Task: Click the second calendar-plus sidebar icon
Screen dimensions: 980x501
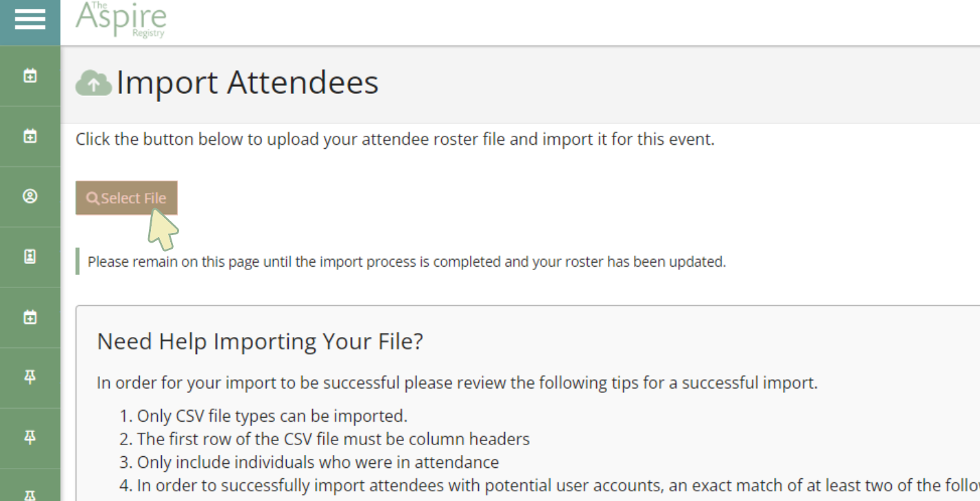Action: 30,136
